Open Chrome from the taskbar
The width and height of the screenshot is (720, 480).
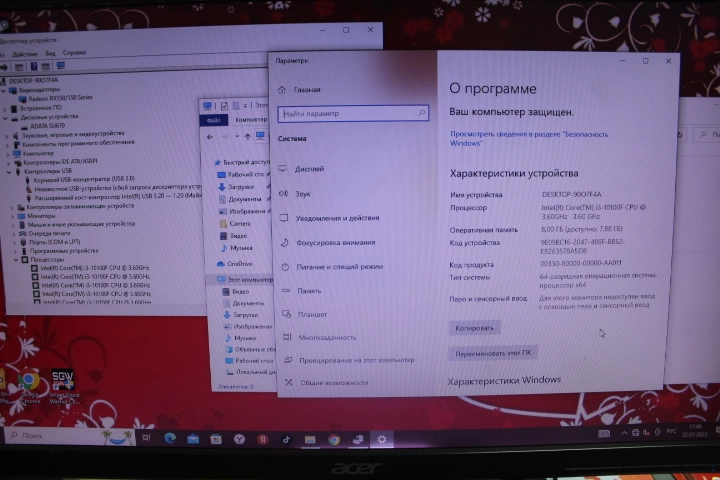coord(334,440)
